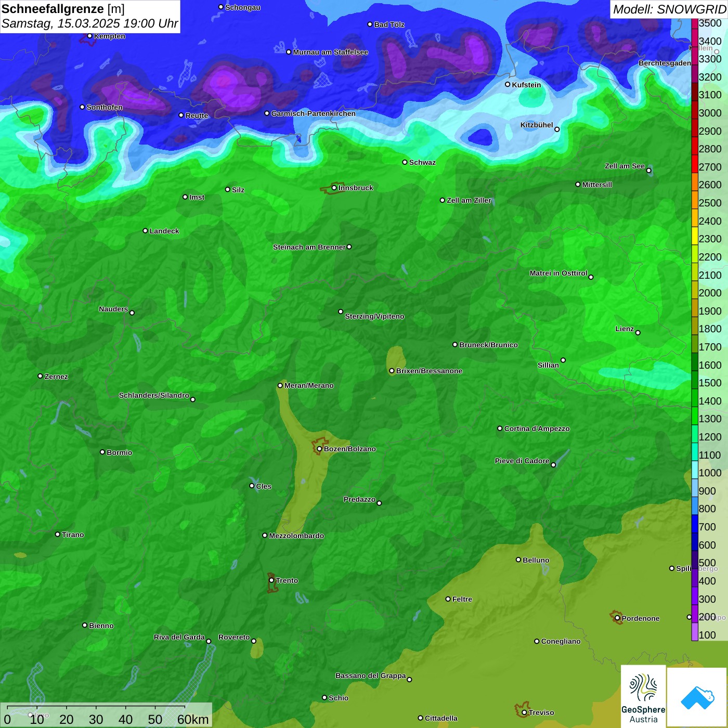
Task: Click the Steinach am Brenner label
Action: pyautogui.click(x=309, y=247)
